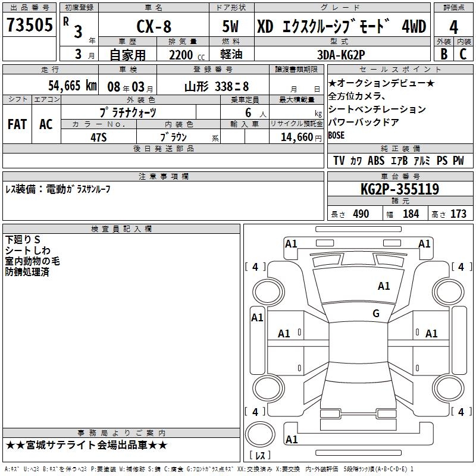Select the mileage 54,665 km

pos(73,86)
